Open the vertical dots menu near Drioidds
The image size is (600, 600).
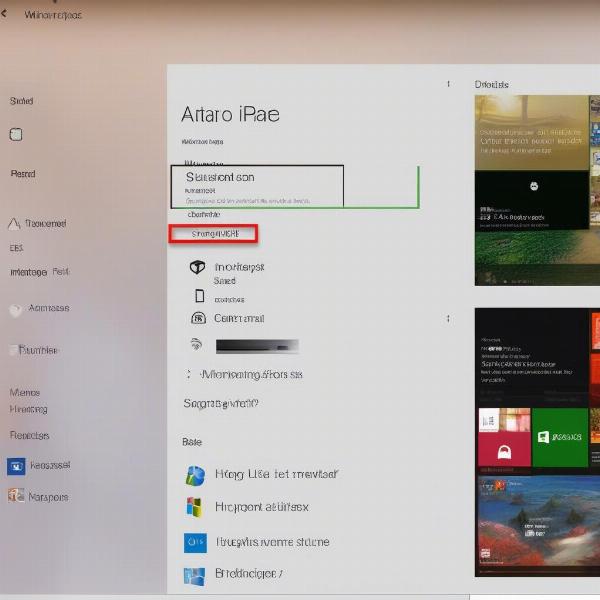coord(448,84)
